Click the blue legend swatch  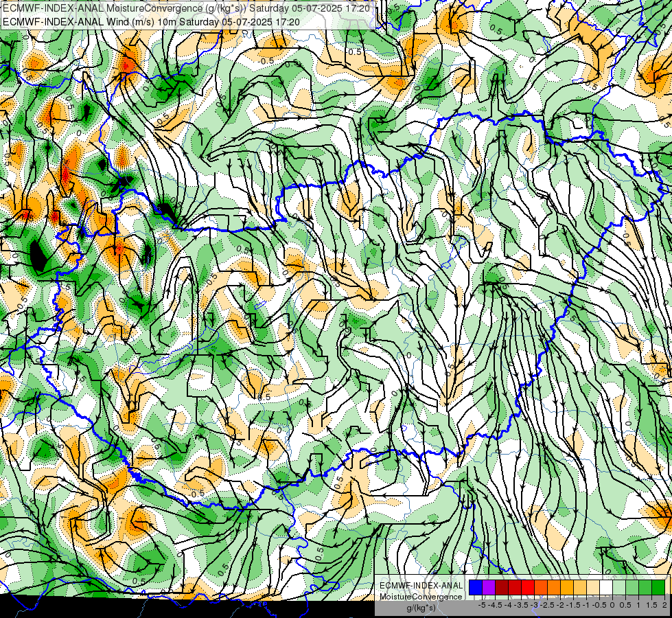click(476, 587)
